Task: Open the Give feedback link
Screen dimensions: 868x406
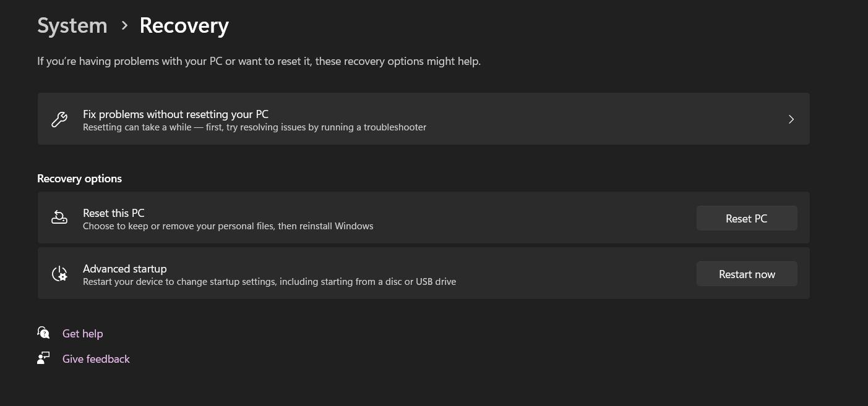Action: point(96,358)
